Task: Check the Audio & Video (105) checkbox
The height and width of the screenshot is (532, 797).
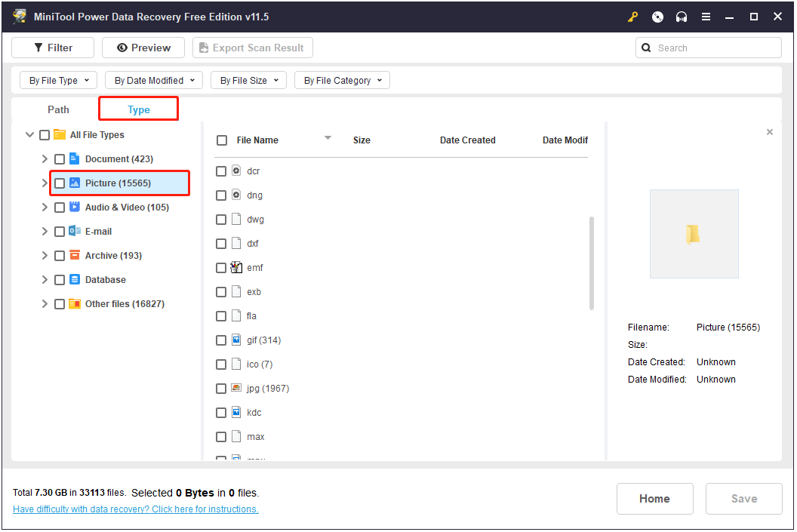Action: point(60,208)
